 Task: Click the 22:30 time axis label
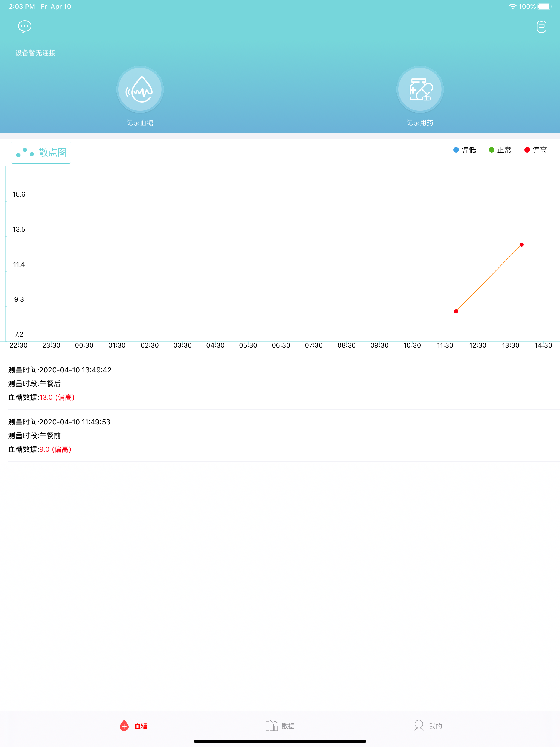19,345
